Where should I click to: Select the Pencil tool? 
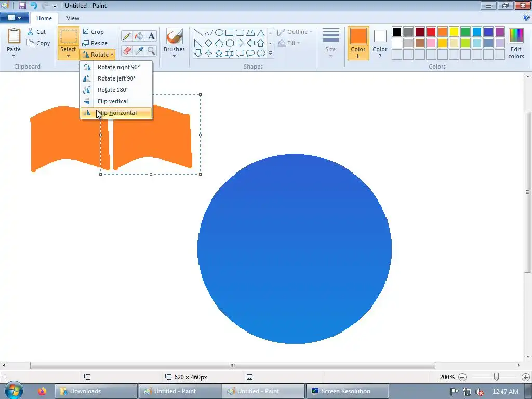pos(127,36)
